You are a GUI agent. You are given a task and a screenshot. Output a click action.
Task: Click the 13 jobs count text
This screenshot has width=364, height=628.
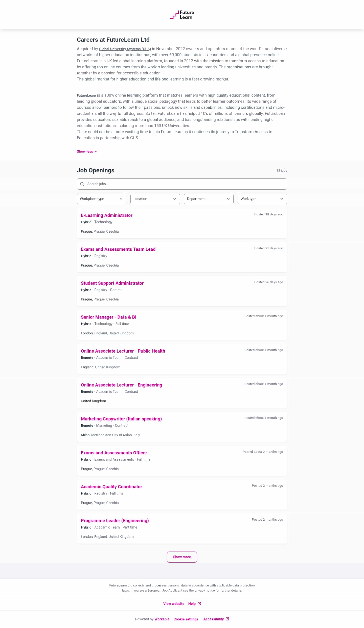click(x=282, y=171)
